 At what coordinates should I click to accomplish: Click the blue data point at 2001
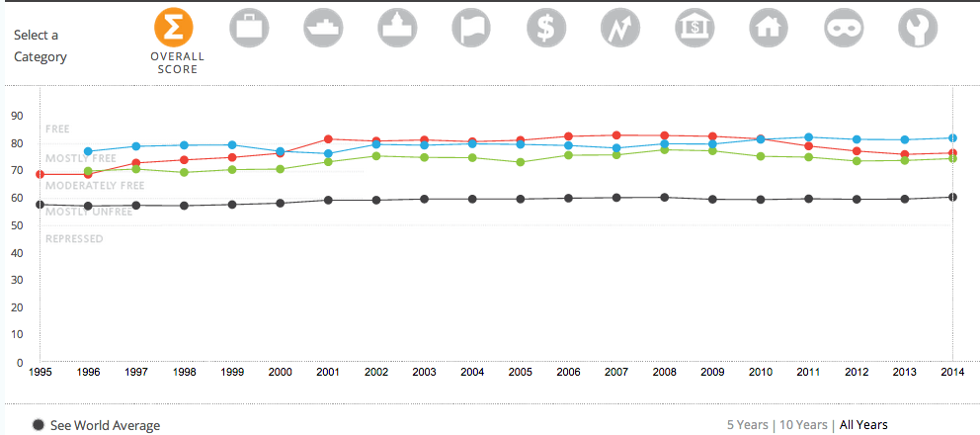pyautogui.click(x=328, y=153)
